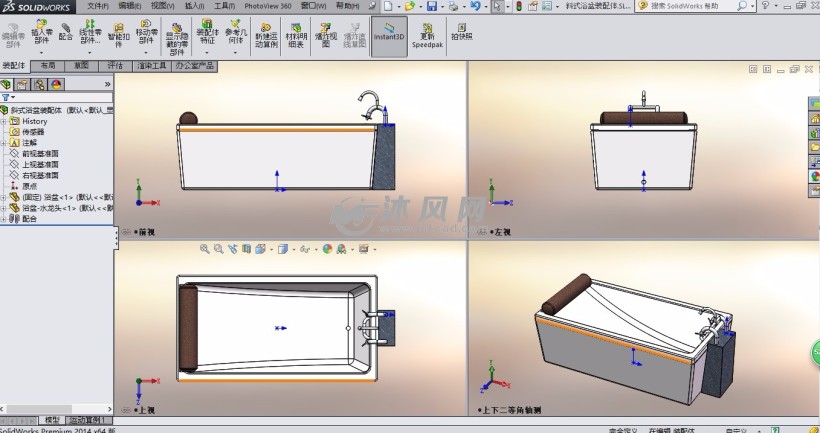
Task: Switch to the 运动算例1 bottom tab
Action: 88,420
